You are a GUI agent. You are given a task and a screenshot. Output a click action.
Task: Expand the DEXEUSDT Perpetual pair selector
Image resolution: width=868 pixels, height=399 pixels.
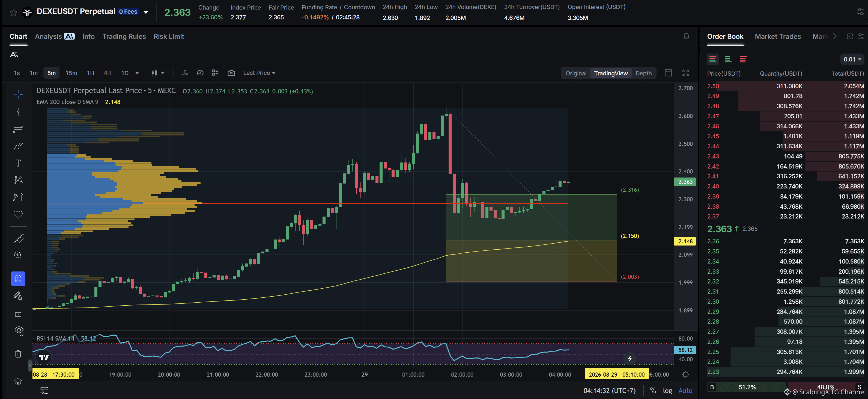click(x=146, y=13)
